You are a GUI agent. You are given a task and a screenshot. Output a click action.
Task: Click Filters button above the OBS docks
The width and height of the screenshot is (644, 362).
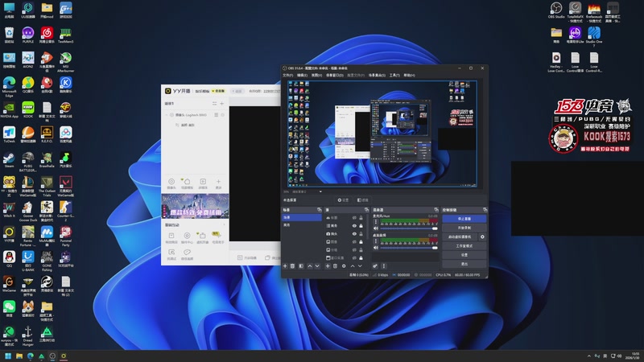[363, 200]
